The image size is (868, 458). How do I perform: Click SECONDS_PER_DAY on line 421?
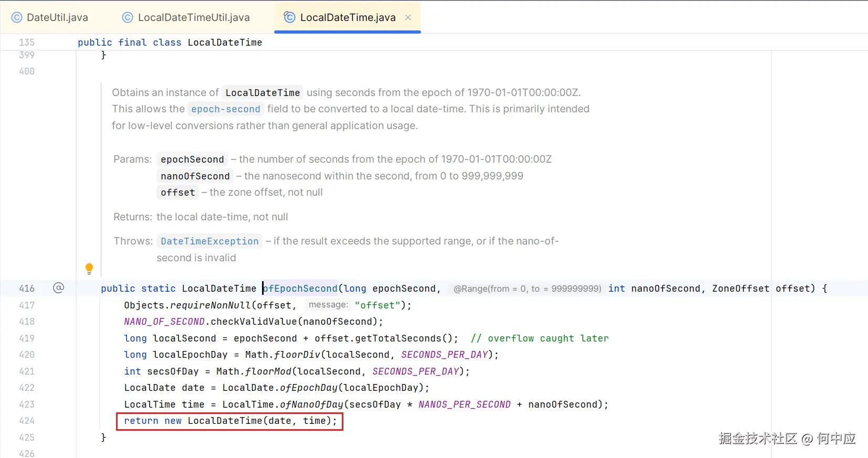coord(416,371)
